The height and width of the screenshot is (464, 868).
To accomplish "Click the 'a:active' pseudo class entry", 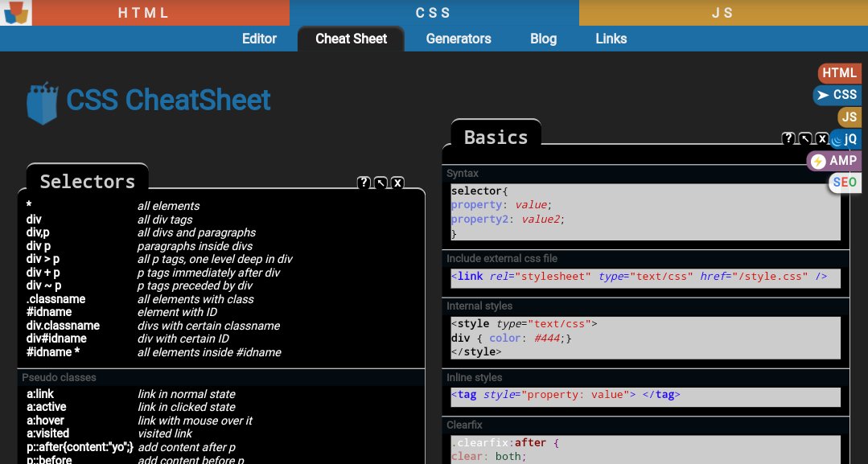I will point(47,407).
